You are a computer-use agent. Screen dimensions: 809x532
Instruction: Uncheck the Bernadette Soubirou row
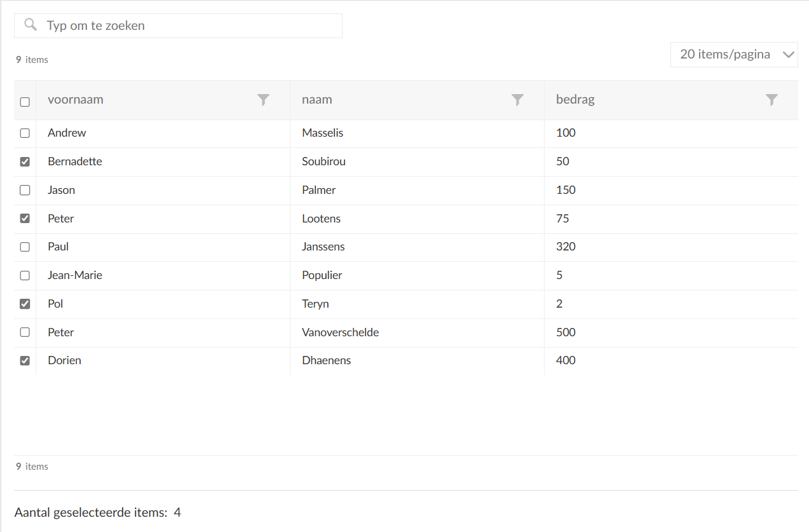tap(25, 161)
